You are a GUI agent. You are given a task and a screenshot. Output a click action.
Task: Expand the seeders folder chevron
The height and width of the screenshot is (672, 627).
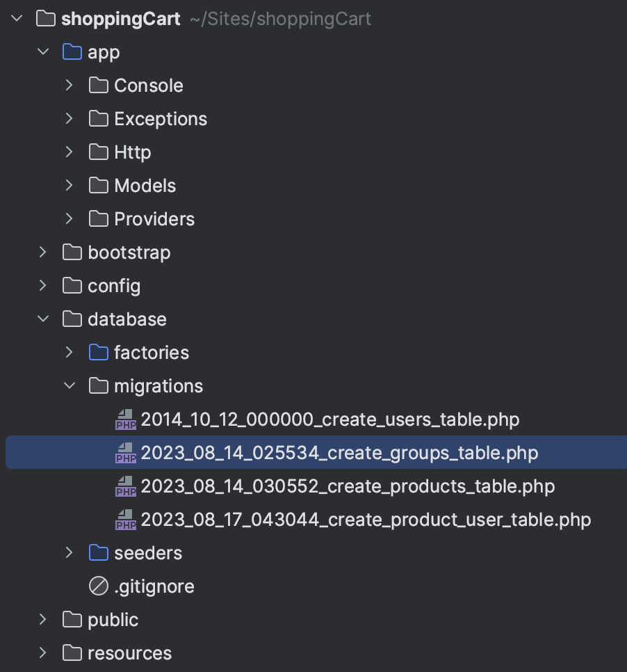pos(70,553)
